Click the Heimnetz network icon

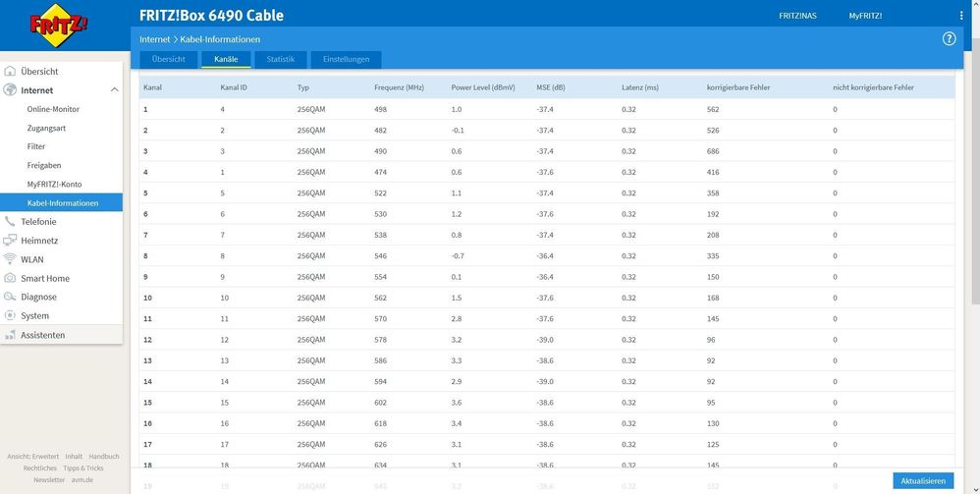click(x=10, y=240)
